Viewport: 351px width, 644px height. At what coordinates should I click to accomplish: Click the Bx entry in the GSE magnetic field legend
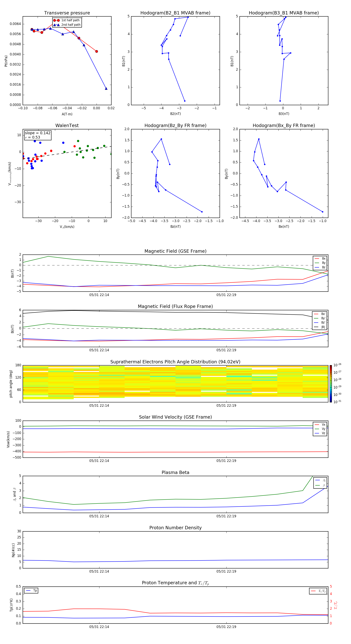click(x=320, y=259)
